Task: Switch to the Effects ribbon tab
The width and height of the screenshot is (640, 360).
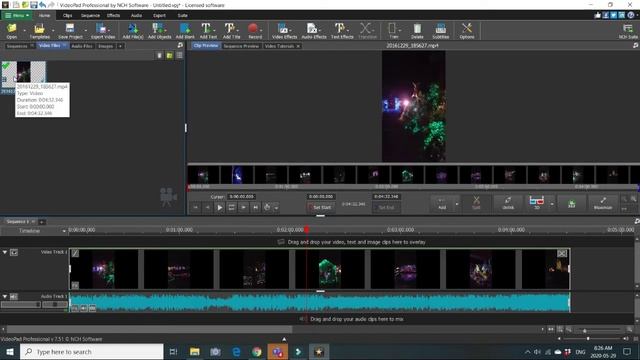Action: [x=113, y=16]
